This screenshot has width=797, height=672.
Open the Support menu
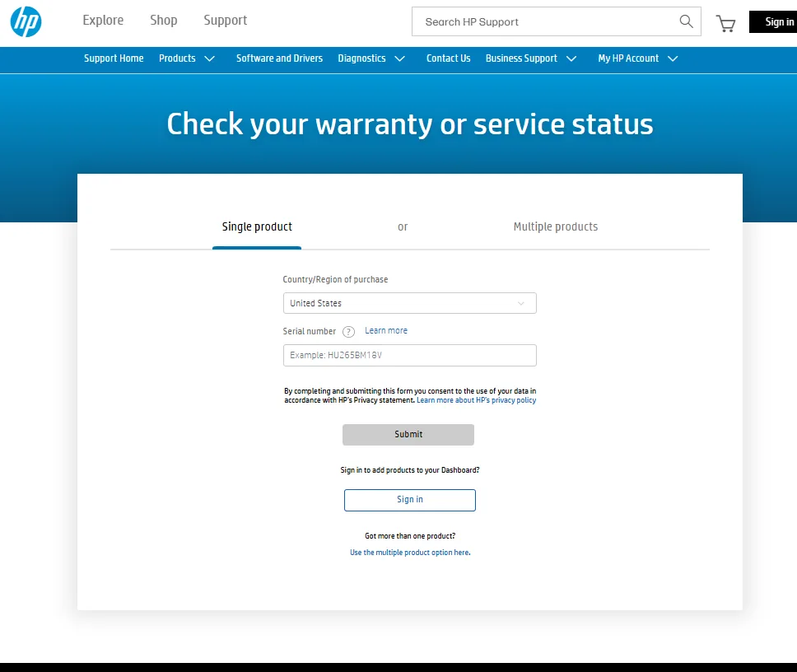pos(225,21)
